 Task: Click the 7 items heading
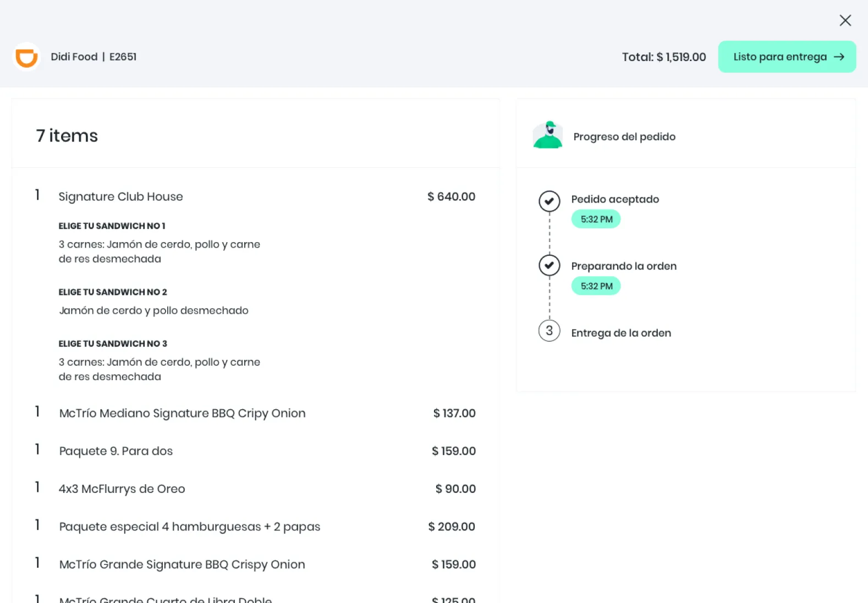(67, 135)
